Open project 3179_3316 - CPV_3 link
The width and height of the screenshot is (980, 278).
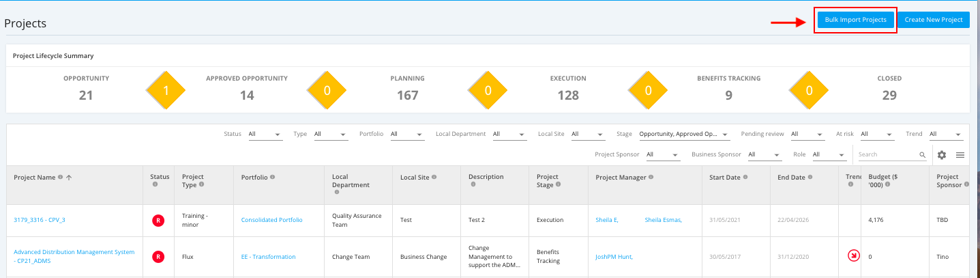click(x=40, y=220)
